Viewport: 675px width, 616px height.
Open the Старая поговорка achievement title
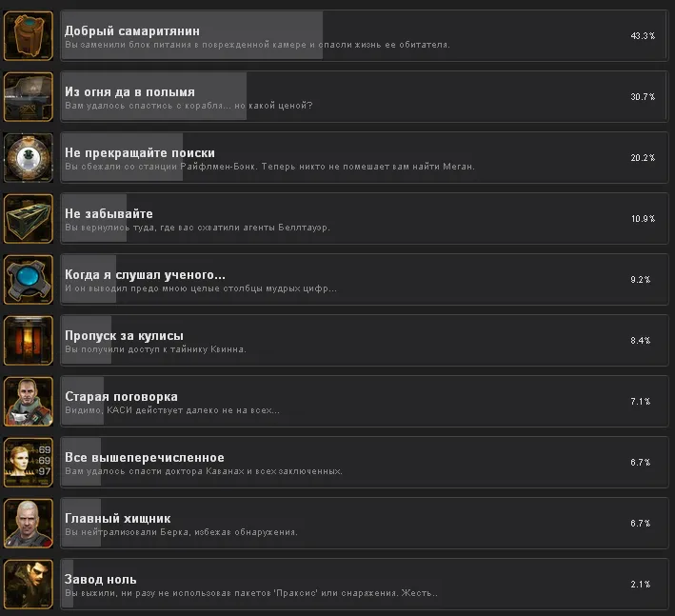[x=122, y=396]
